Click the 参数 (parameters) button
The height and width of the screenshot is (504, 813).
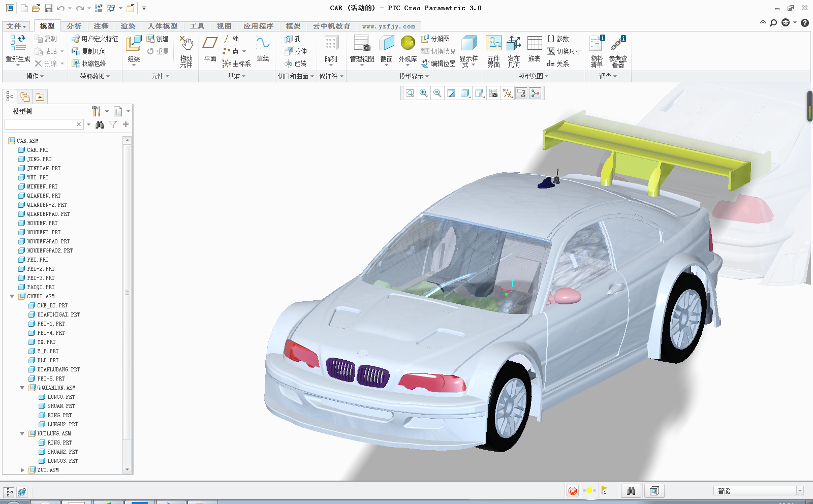558,39
